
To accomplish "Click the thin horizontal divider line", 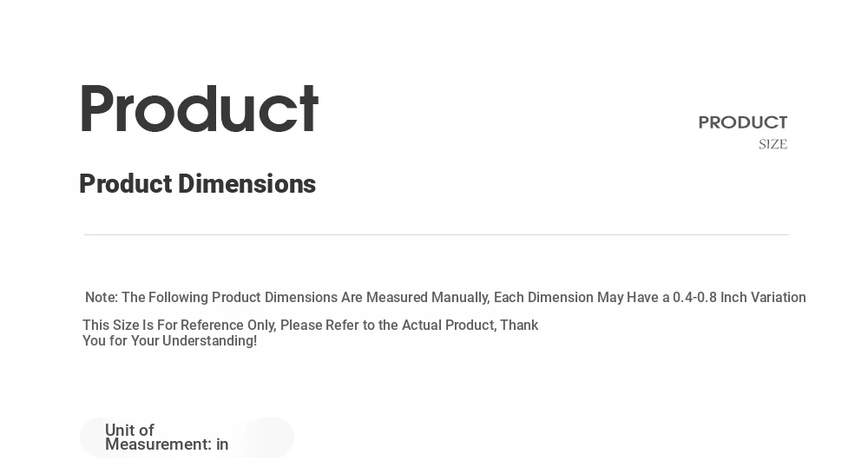I will 437,234.
